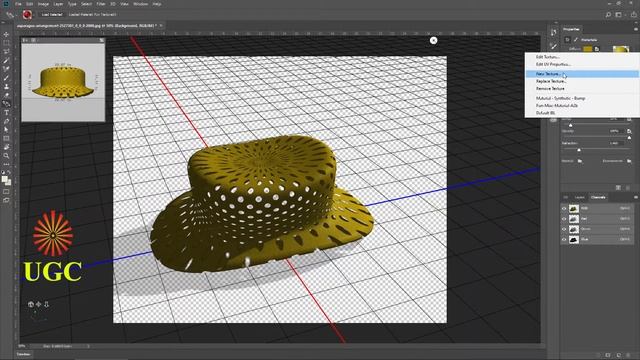Screen dimensions: 640x360
Task: Select the Path Selection tool
Action: pyautogui.click(x=6, y=130)
